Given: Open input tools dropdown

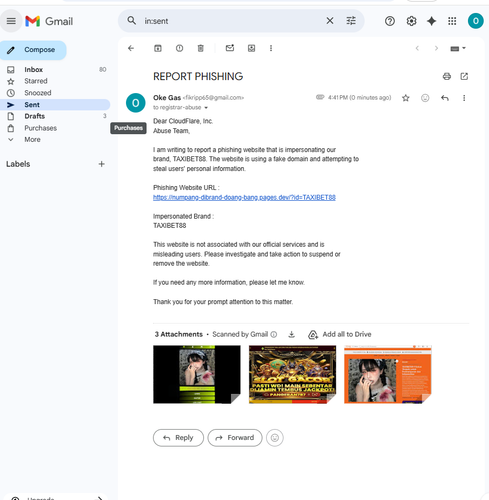Looking at the screenshot, I should point(458,49).
